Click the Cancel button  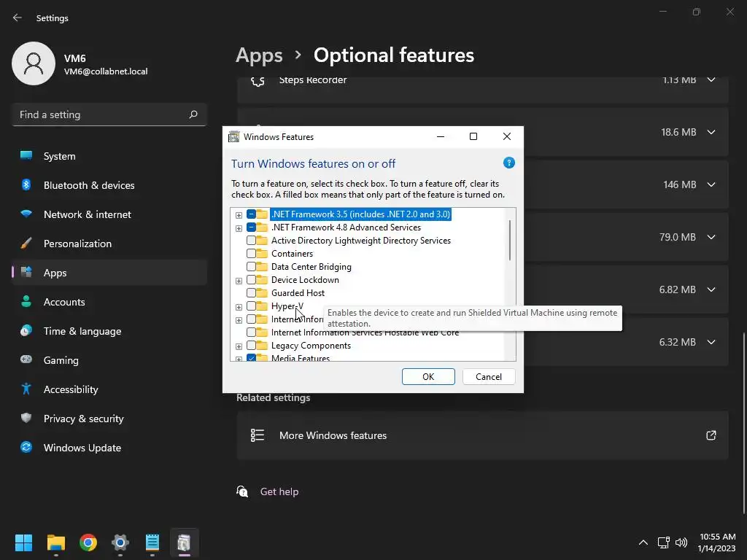(x=489, y=377)
